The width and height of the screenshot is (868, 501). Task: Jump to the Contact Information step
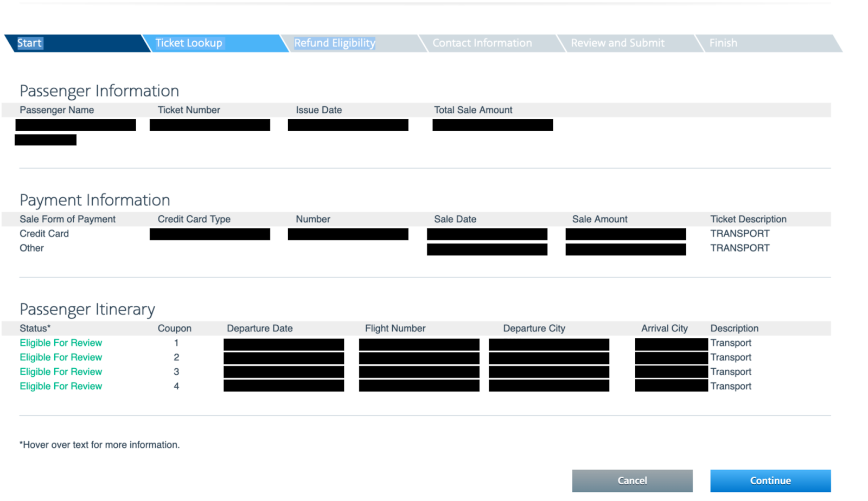click(482, 43)
